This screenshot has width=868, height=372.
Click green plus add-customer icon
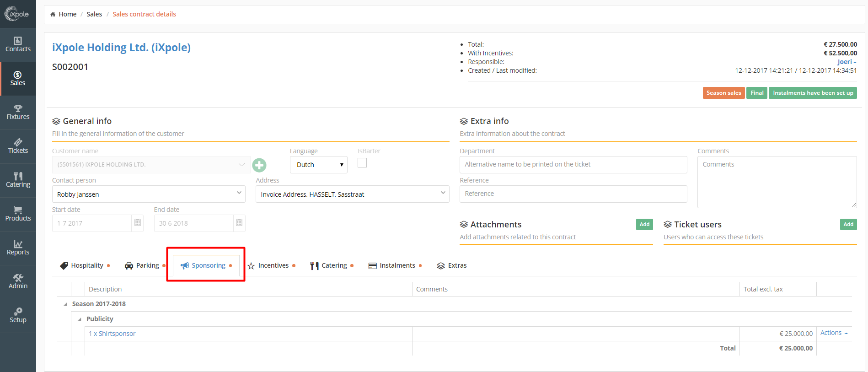click(x=259, y=165)
